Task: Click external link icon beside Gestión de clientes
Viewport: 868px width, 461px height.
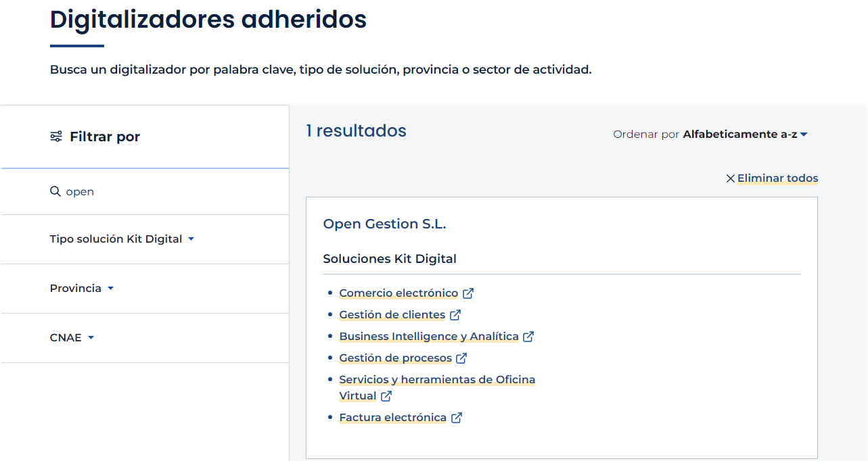Action: tap(455, 315)
